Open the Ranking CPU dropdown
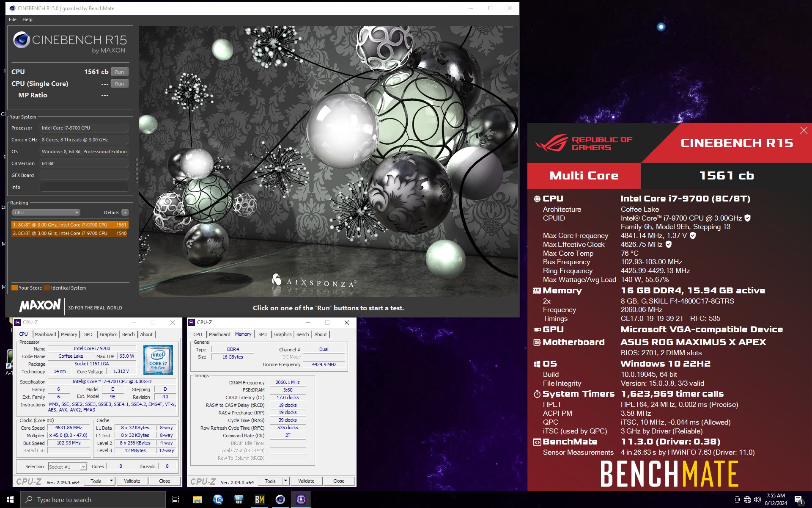 [x=46, y=213]
